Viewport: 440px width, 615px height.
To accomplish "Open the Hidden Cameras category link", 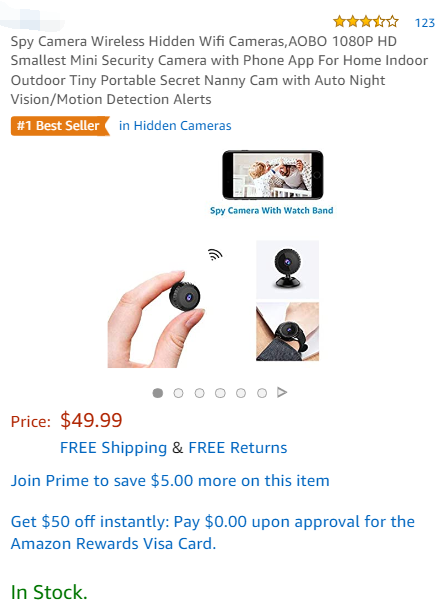I will [x=175, y=126].
